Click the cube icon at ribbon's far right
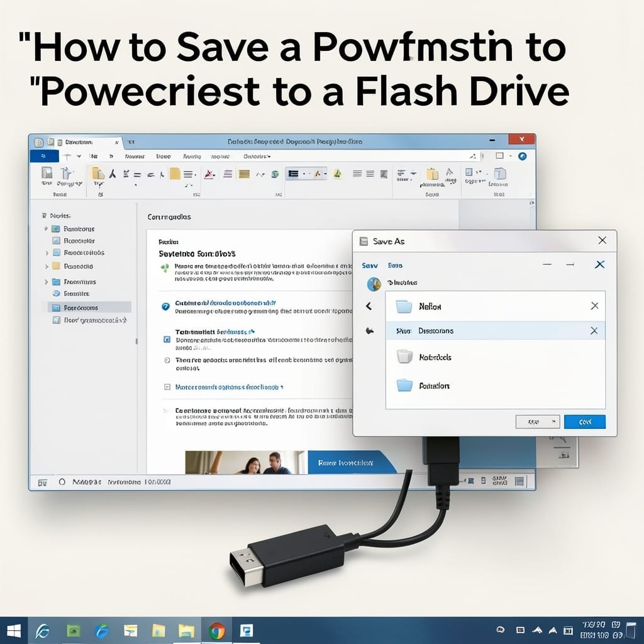This screenshot has width=644, height=644. (499, 174)
